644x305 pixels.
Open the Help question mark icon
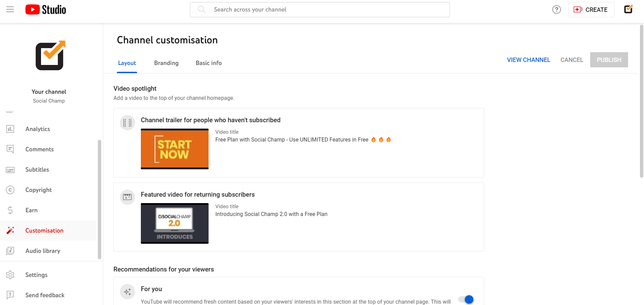[556, 9]
